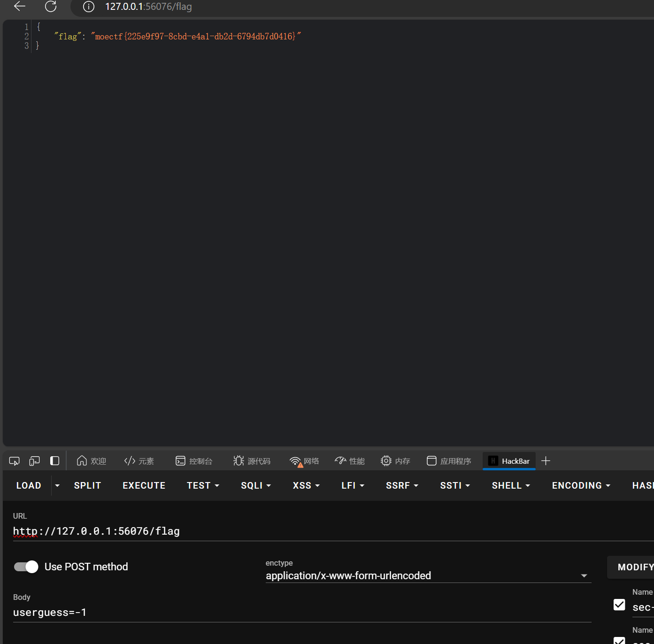Open the ENCODING dropdown menu
Screen dimensions: 654x644
coord(581,485)
